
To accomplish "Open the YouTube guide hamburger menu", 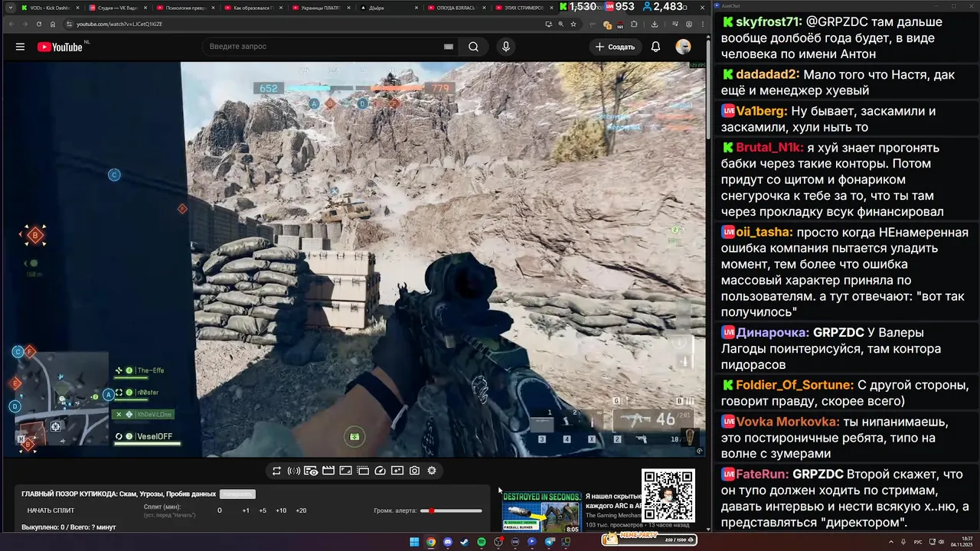I will click(x=20, y=47).
